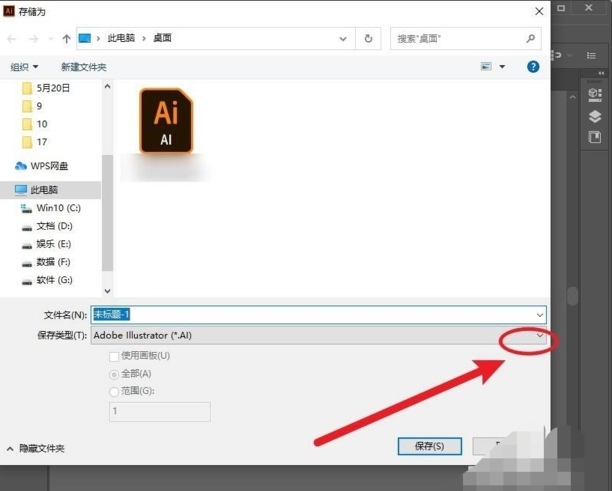Go up one folder level
The width and height of the screenshot is (612, 491).
pyautogui.click(x=66, y=39)
